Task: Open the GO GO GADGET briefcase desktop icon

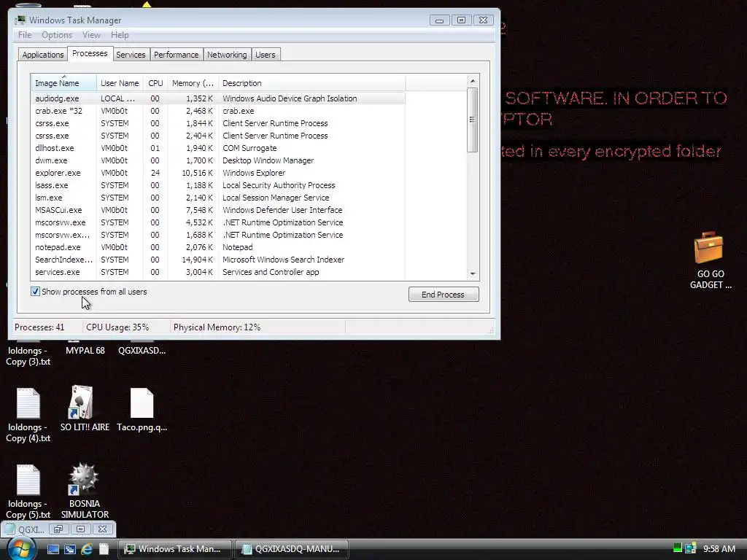Action: (x=709, y=260)
